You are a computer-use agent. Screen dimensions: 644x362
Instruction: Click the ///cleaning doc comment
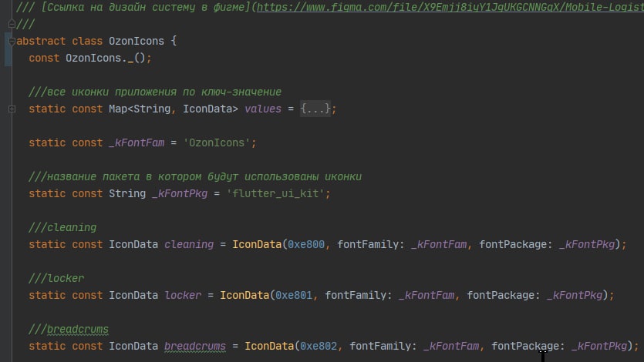[x=62, y=227]
